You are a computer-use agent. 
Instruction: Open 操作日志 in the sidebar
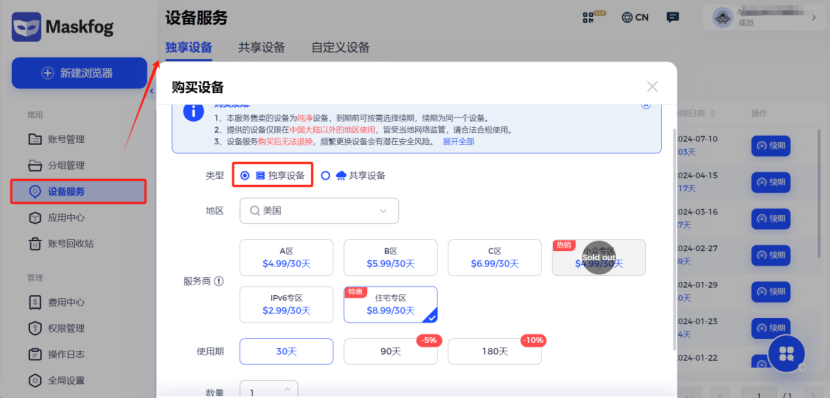click(x=56, y=354)
